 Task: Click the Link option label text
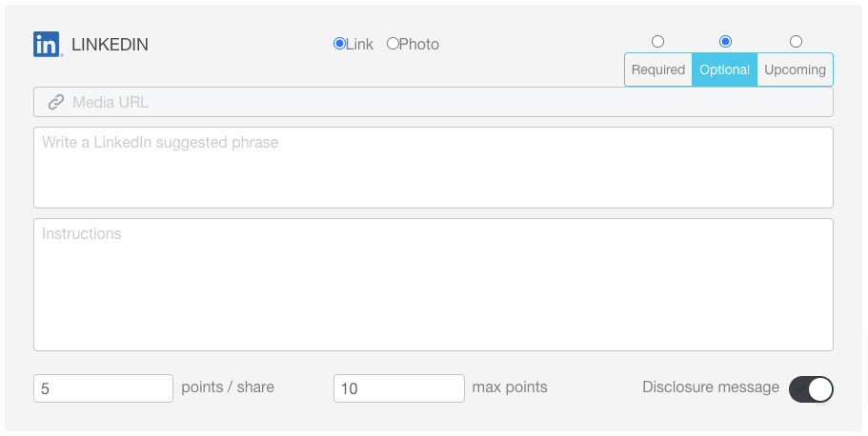[359, 44]
